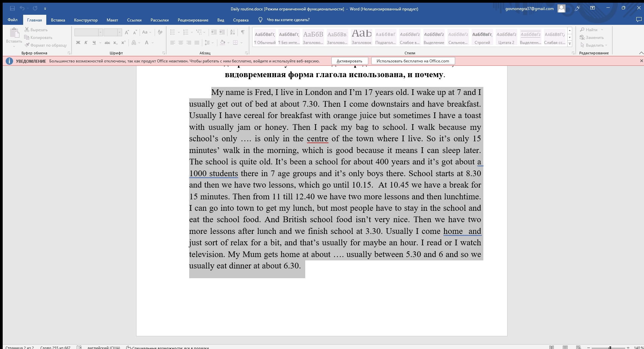The height and width of the screenshot is (349, 644).
Task: Click the font color A icon
Action: point(147,43)
